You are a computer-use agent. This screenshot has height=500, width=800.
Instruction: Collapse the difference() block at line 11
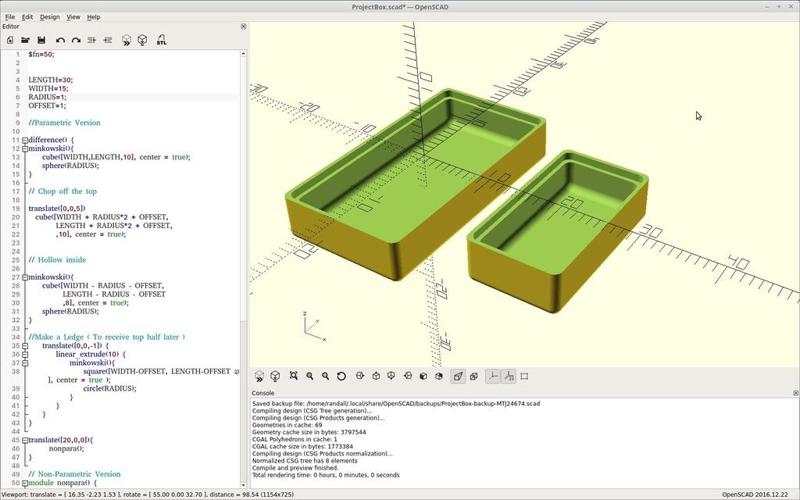click(x=25, y=140)
